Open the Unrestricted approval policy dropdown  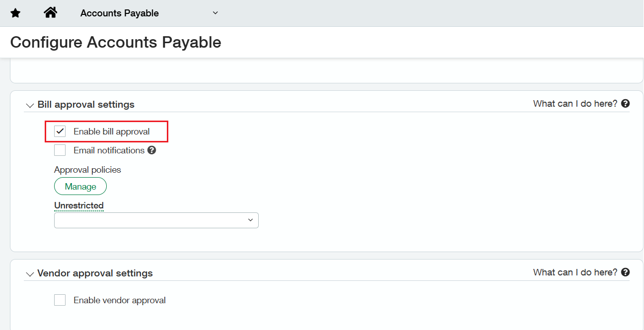tap(156, 220)
